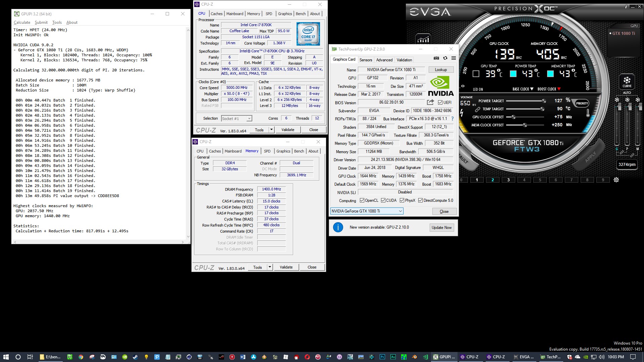Image resolution: width=644 pixels, height=362 pixels.
Task: Toggle the OpenCL checkbox
Action: 362,200
